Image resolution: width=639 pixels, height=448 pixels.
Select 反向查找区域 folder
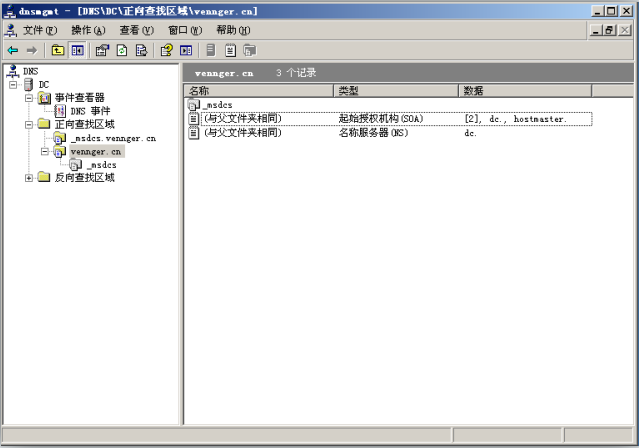(x=84, y=178)
